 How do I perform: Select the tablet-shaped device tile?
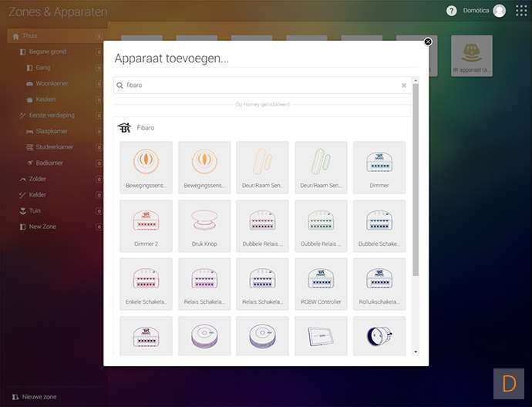(x=321, y=336)
